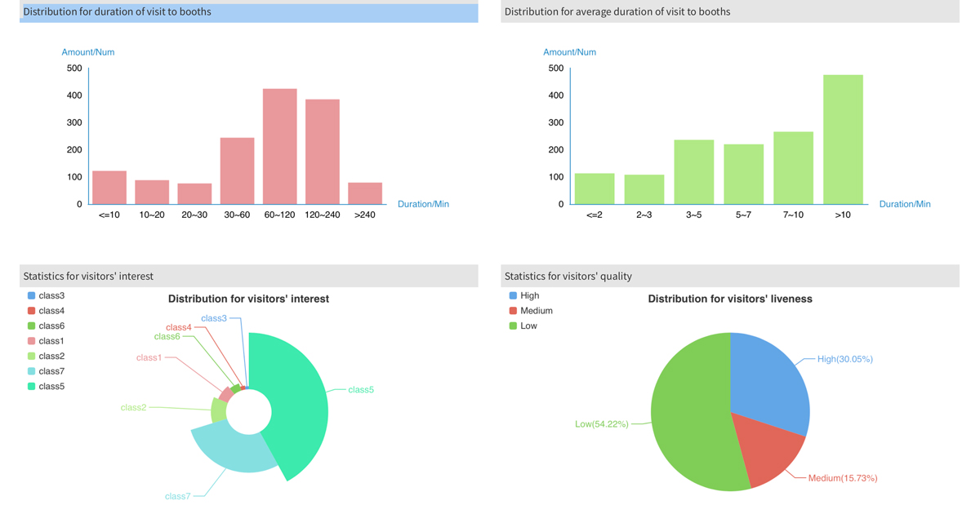Click the 'Low(54.22%)' pie label

tap(601, 424)
